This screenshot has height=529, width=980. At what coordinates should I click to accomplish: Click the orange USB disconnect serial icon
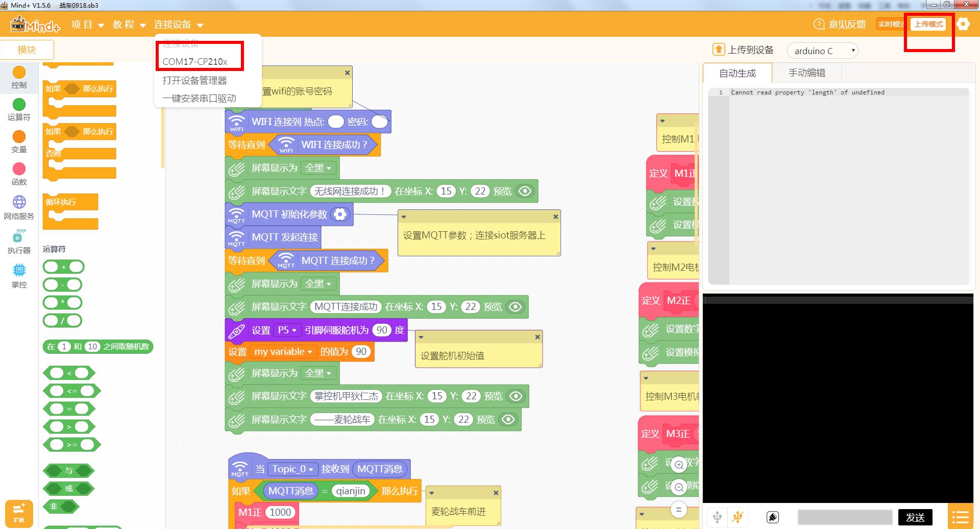738,517
